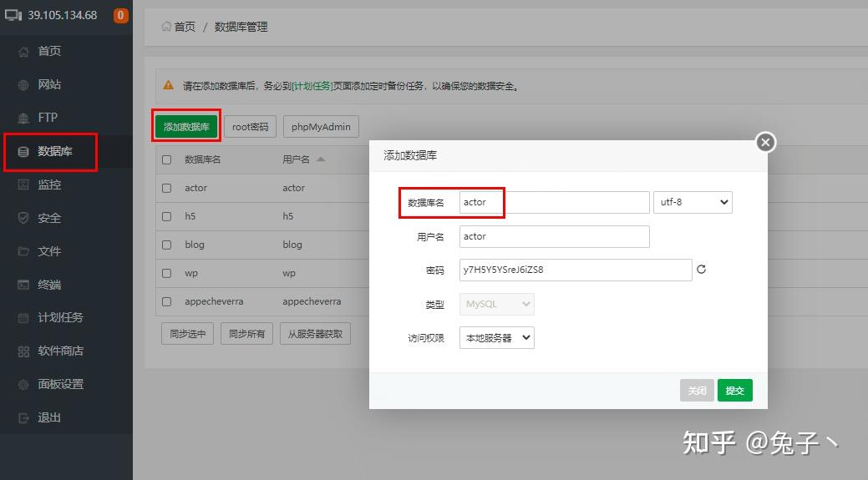Image resolution: width=868 pixels, height=480 pixels.
Task: Click the 数据库名 column header
Action: point(203,159)
